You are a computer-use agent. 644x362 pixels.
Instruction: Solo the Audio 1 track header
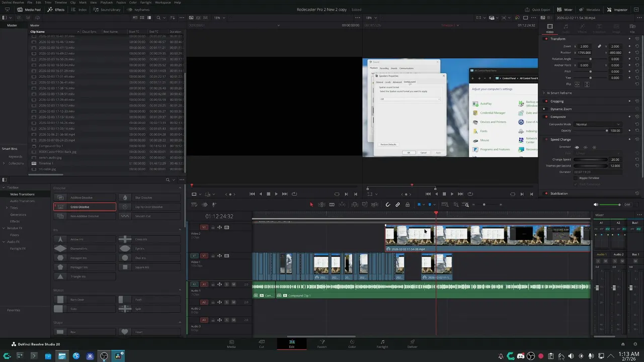coord(226,285)
